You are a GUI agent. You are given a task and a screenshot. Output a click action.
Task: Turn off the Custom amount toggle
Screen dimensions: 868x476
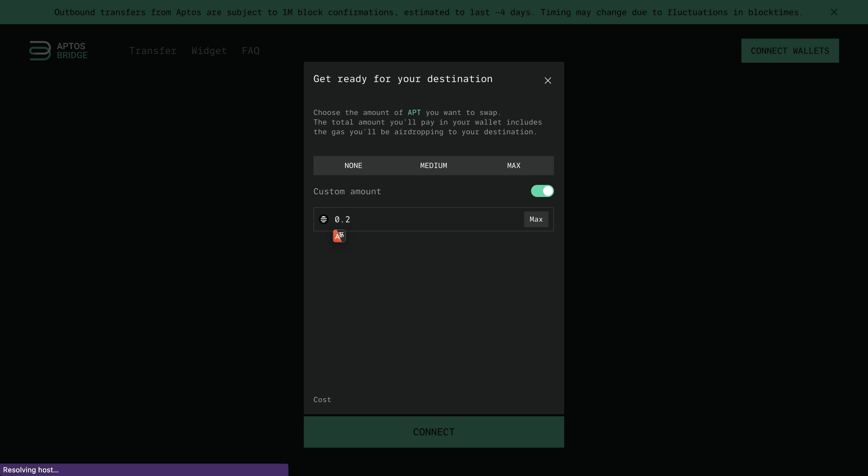542,191
